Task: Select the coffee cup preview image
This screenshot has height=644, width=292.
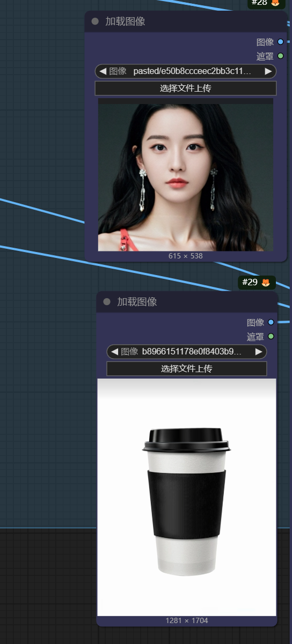Action: pos(187,497)
